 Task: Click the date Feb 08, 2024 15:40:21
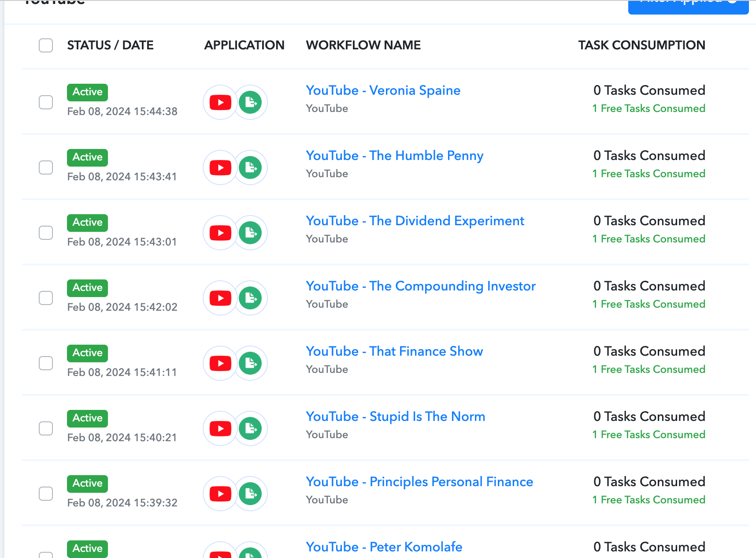pos(122,438)
